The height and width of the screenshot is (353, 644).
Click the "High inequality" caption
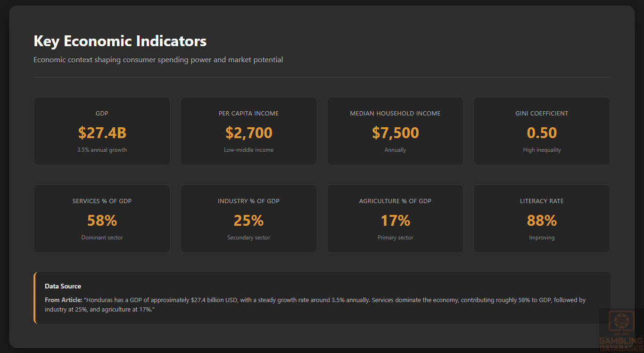542,150
